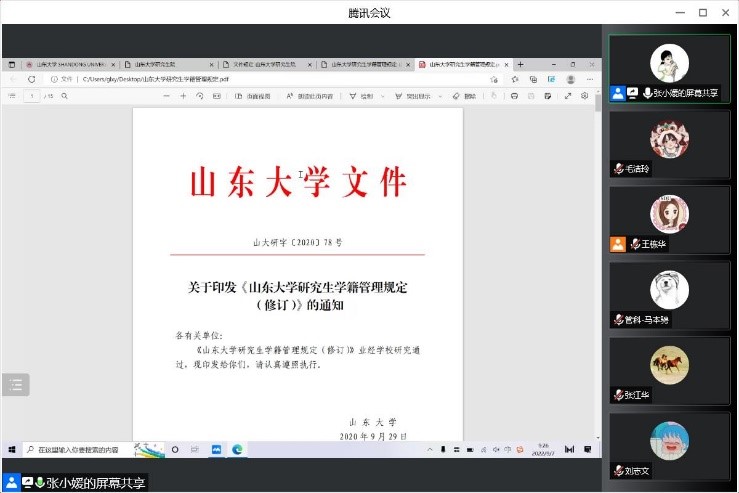Open the 页面视图 page view option

click(x=253, y=96)
